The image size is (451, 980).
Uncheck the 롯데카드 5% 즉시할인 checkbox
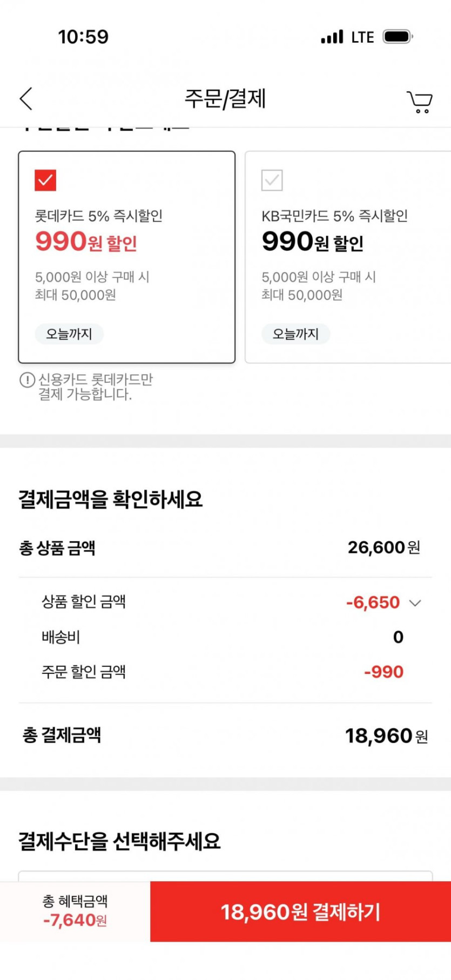click(45, 180)
